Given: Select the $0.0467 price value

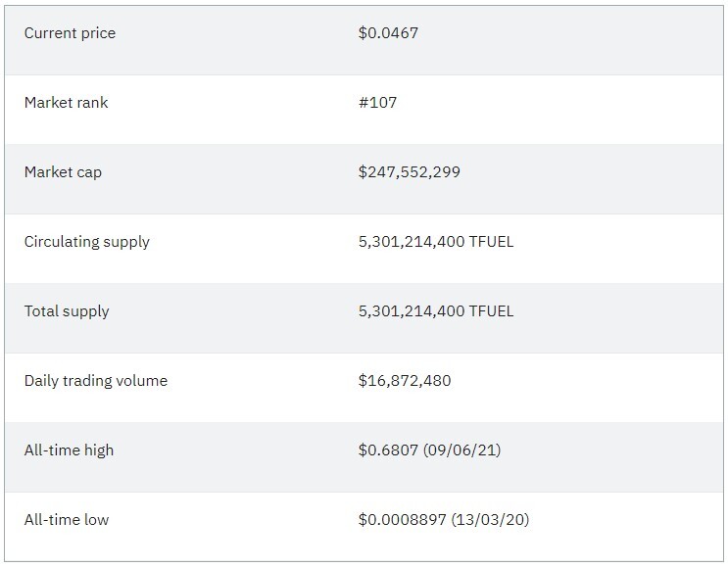Looking at the screenshot, I should (x=388, y=33).
